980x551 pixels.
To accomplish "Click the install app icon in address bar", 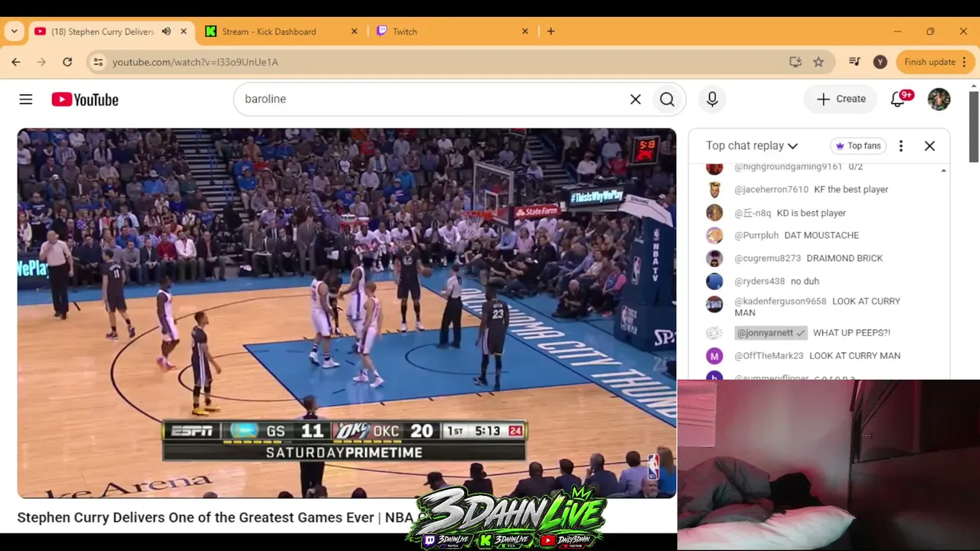I will coord(795,62).
